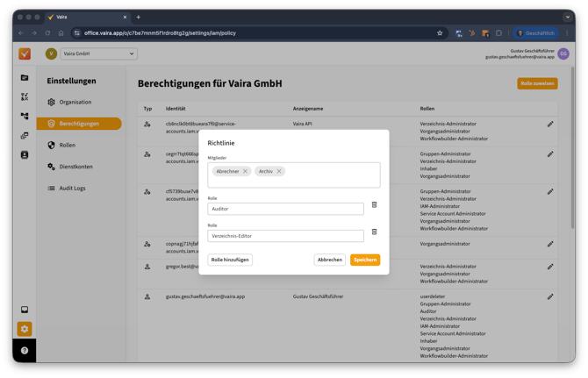Open the Vaira GmbH organisation dropdown
The width and height of the screenshot is (588, 378).
pyautogui.click(x=97, y=53)
